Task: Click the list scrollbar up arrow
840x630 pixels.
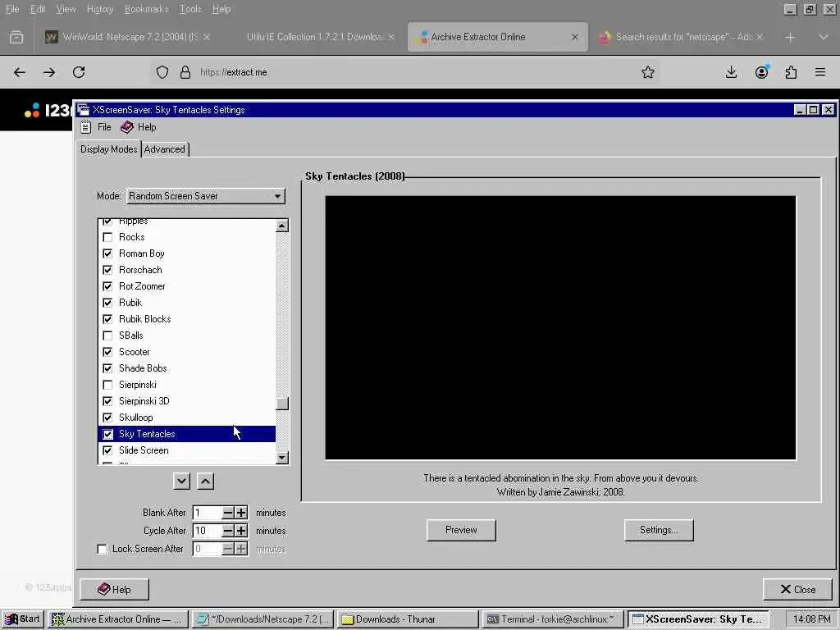Action: click(x=282, y=226)
